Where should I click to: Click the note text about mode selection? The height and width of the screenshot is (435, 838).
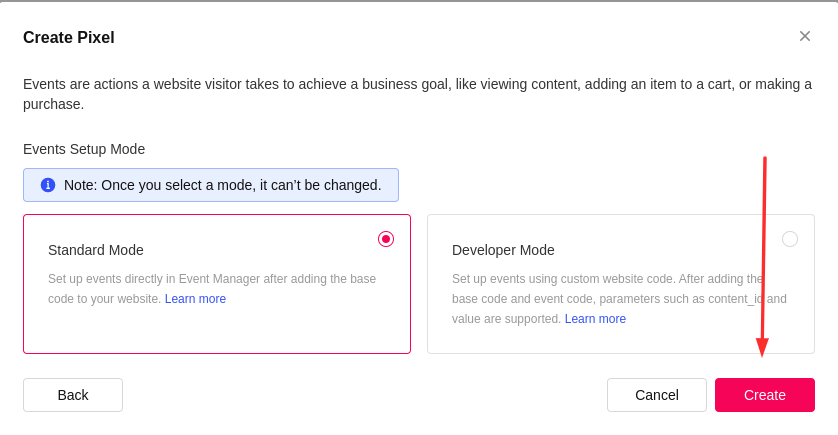[x=222, y=185]
